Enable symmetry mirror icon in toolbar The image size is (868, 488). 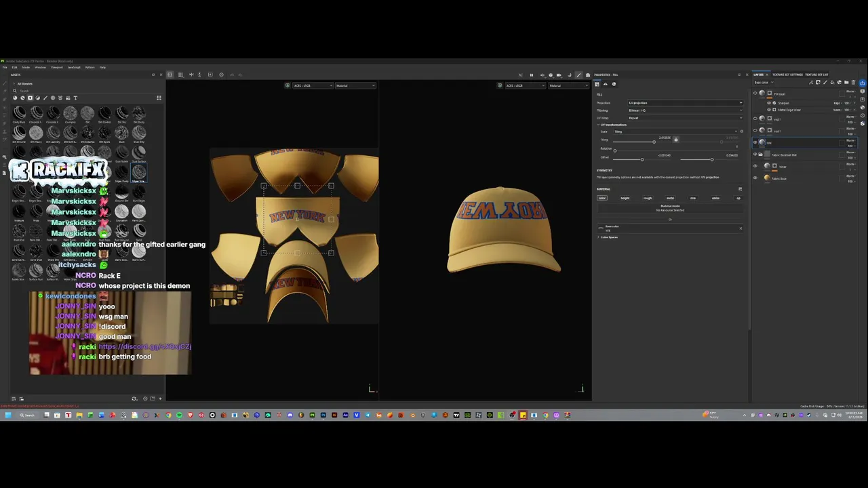click(x=191, y=75)
